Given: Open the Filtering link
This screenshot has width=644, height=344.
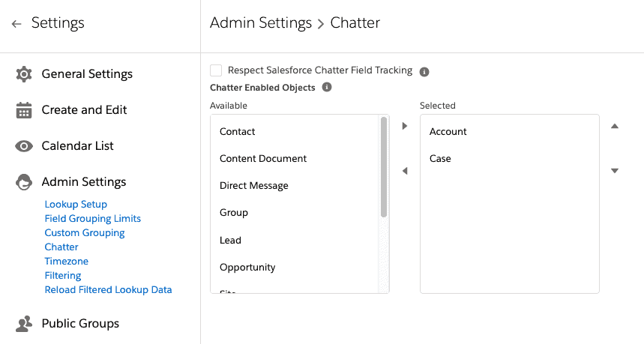Looking at the screenshot, I should (x=63, y=276).
